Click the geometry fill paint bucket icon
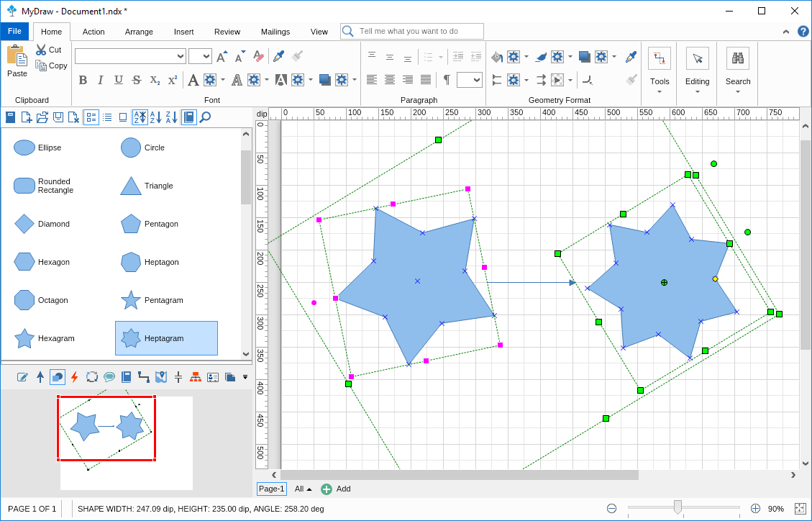This screenshot has width=812, height=521. click(x=497, y=56)
